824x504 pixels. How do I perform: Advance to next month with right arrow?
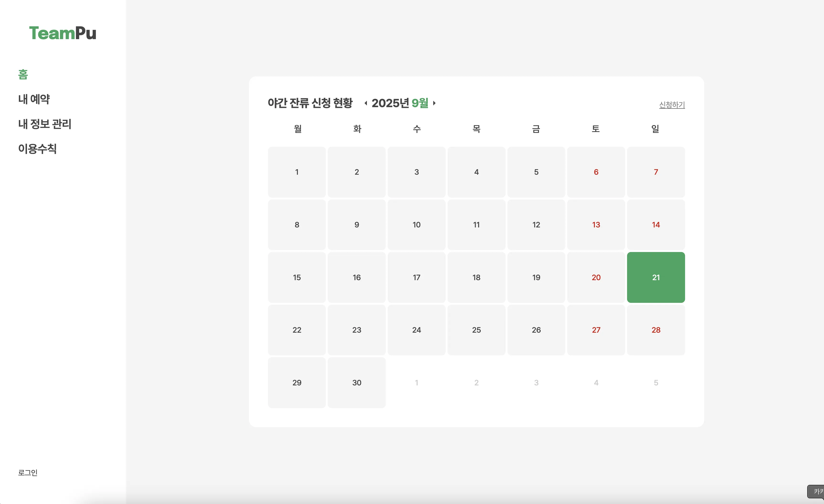[434, 103]
